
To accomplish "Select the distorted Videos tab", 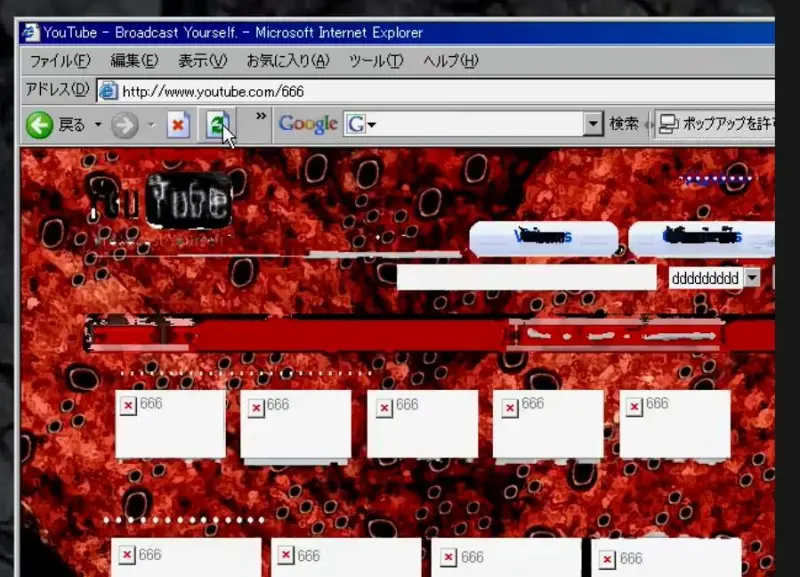I will point(543,237).
